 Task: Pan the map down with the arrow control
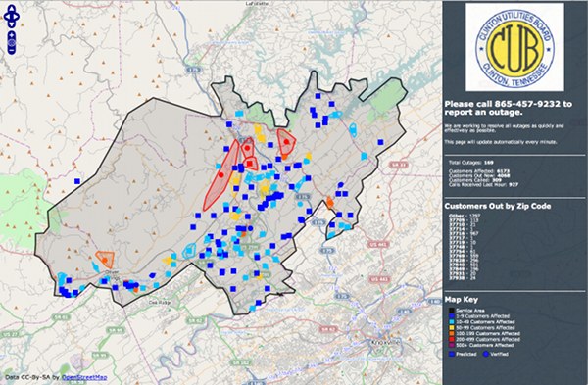click(x=12, y=24)
